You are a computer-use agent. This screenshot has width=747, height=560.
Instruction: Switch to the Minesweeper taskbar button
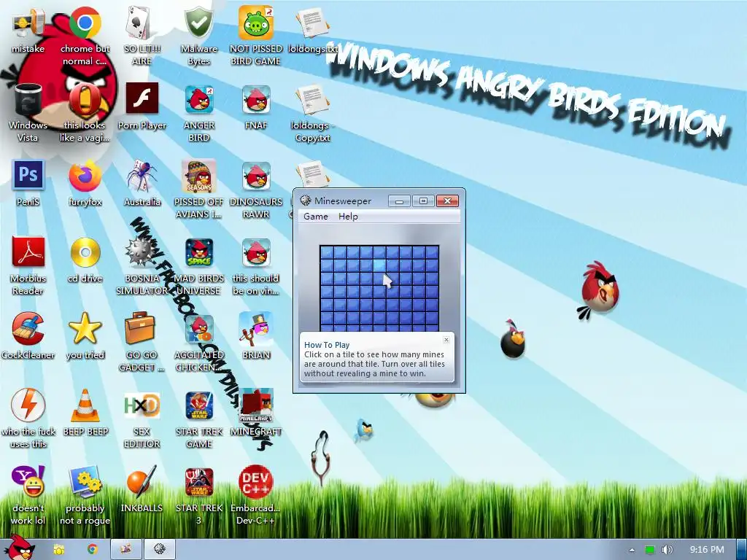pyautogui.click(x=160, y=550)
